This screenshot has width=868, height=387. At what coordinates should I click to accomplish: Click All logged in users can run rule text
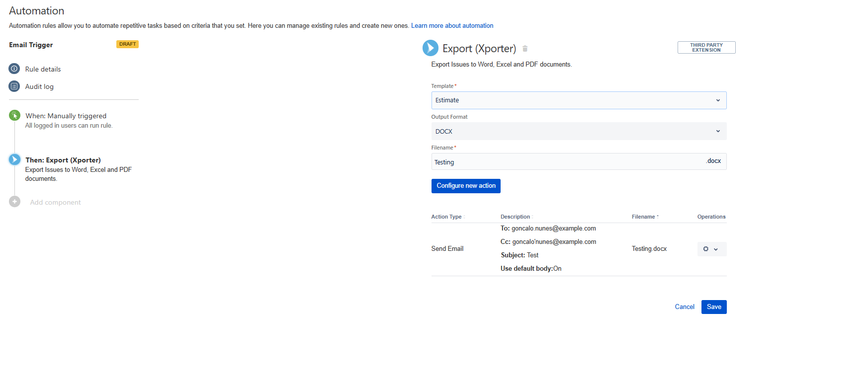tap(69, 126)
